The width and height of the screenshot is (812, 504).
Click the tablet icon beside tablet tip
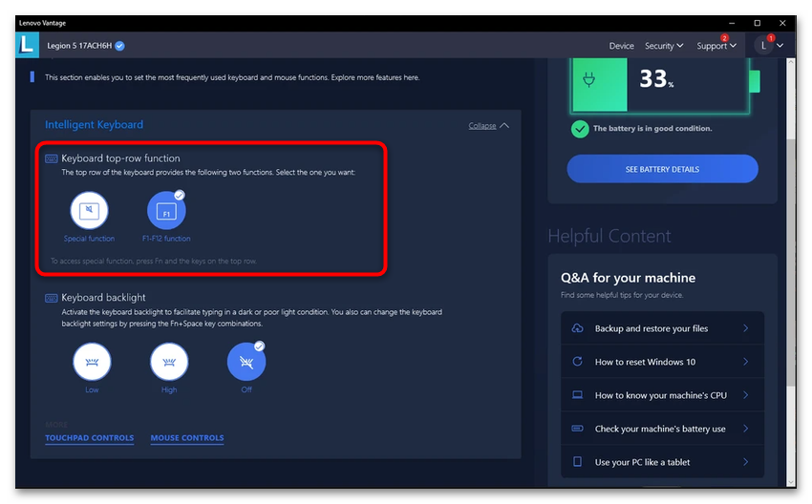pyautogui.click(x=577, y=462)
